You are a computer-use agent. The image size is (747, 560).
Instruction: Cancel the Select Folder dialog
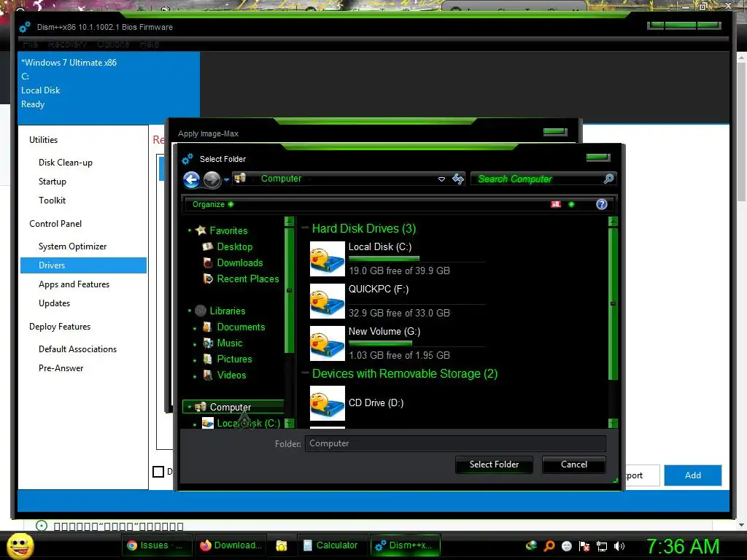[574, 464]
